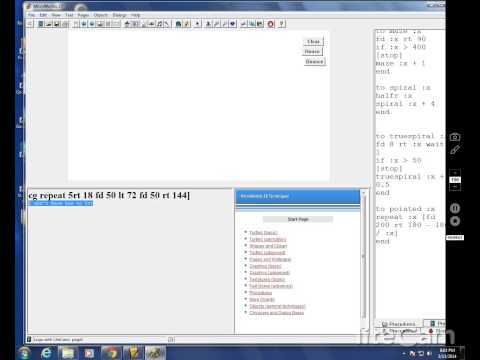The height and width of the screenshot is (360, 480).
Task: Open the Turtles (basic) help link
Action: [263, 232]
